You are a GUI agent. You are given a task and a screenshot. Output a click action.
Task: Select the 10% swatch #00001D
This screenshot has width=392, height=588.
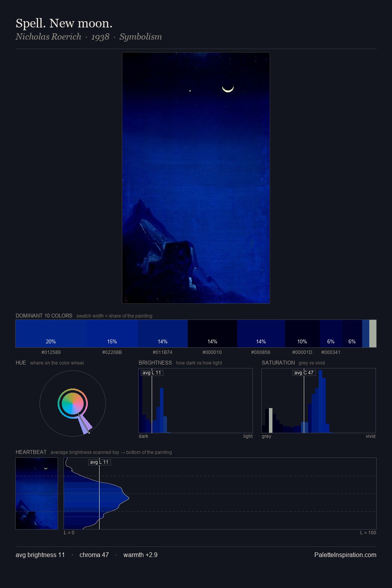[x=302, y=334]
